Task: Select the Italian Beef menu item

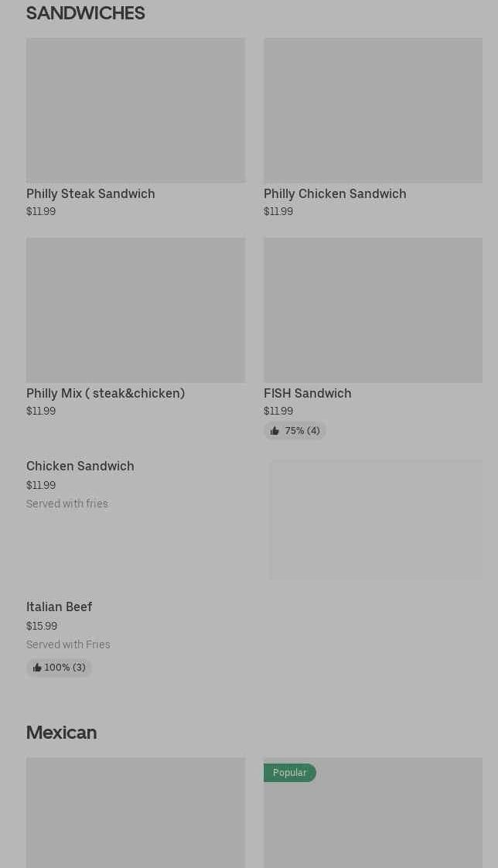Action: pyautogui.click(x=59, y=607)
